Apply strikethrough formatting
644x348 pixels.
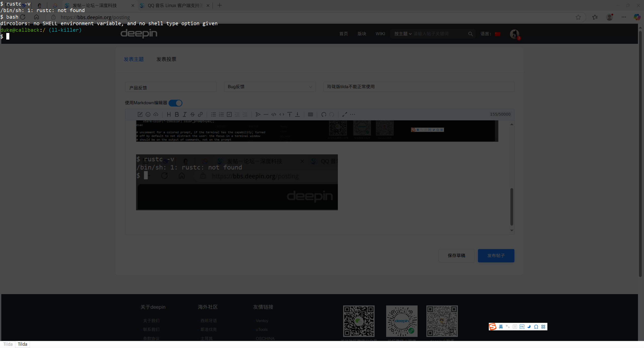coord(192,115)
